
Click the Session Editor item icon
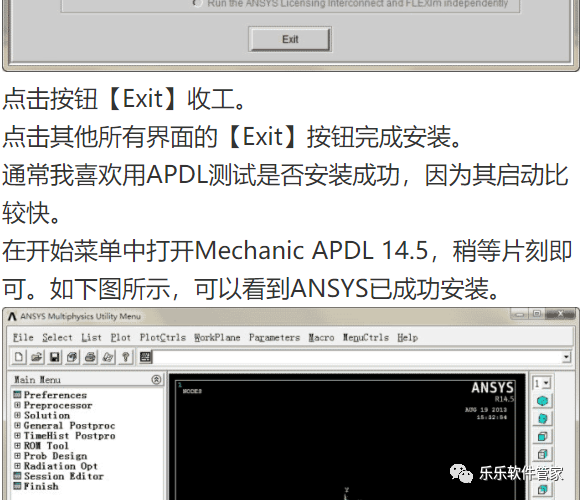pos(17,476)
